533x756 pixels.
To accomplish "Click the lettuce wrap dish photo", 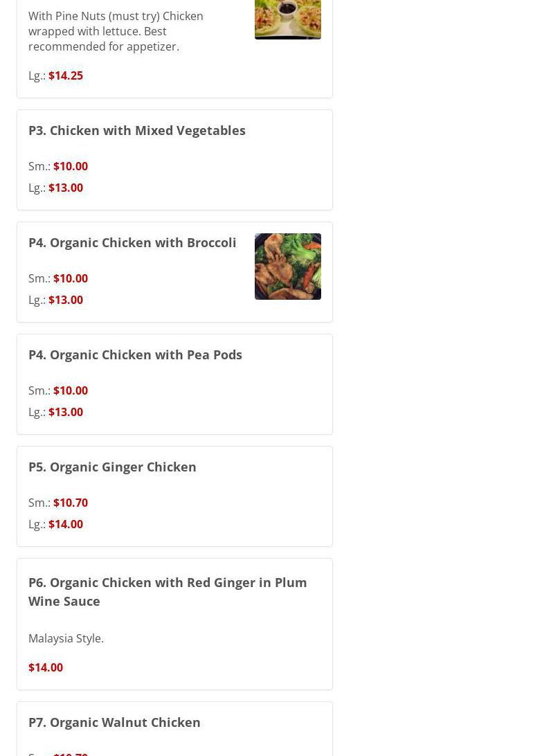I will (287, 19).
